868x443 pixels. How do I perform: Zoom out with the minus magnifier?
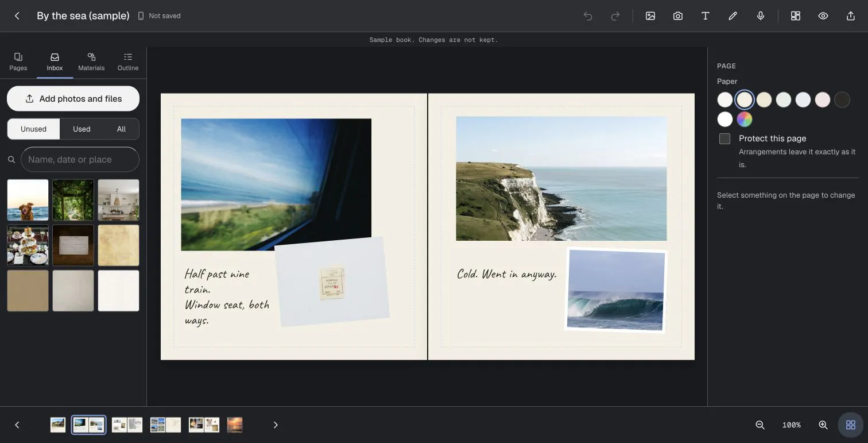(x=760, y=425)
